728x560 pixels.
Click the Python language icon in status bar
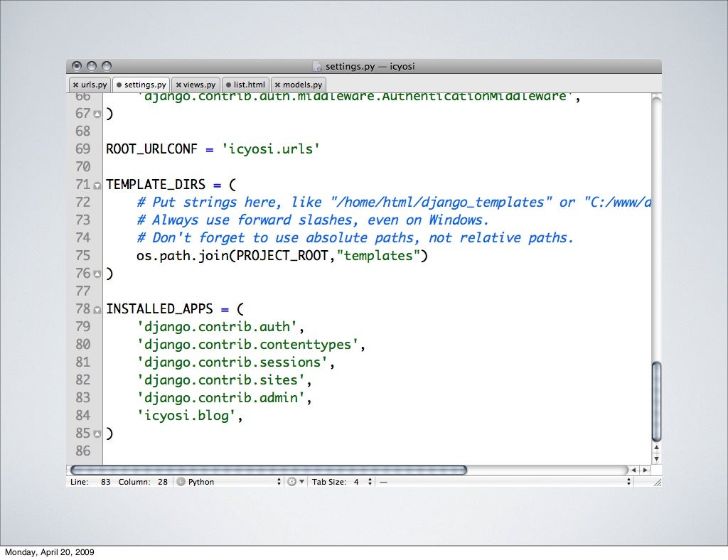pyautogui.click(x=181, y=482)
